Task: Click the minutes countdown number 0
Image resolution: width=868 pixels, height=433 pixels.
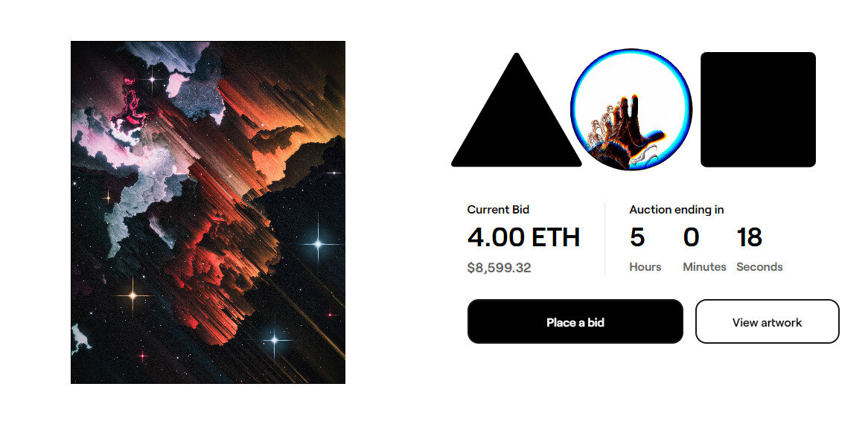Action: (691, 237)
